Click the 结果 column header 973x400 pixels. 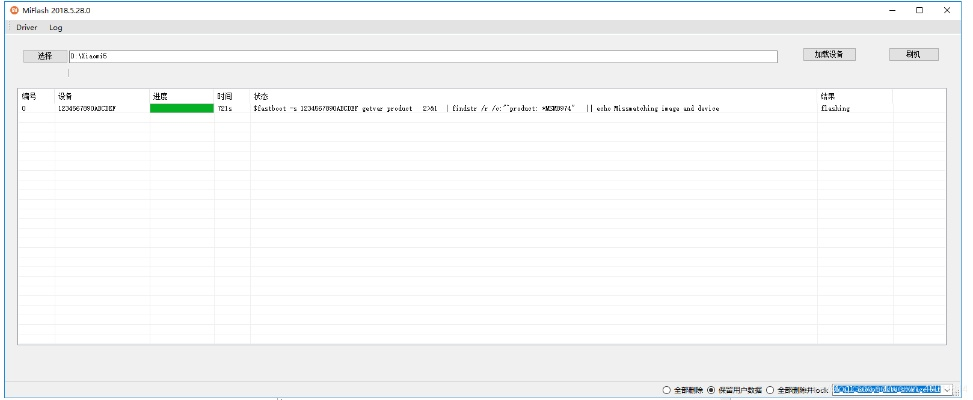828,96
